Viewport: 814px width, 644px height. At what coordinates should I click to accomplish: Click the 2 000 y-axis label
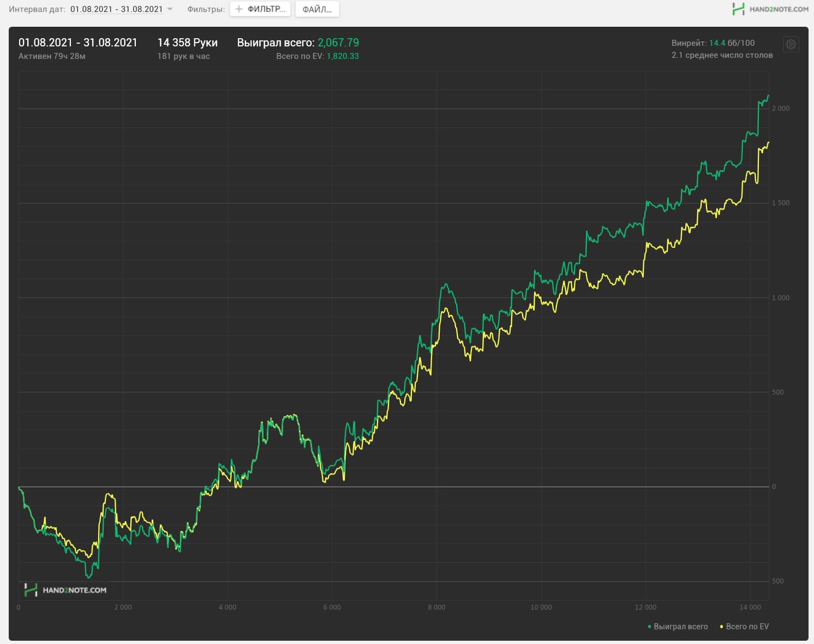click(781, 109)
